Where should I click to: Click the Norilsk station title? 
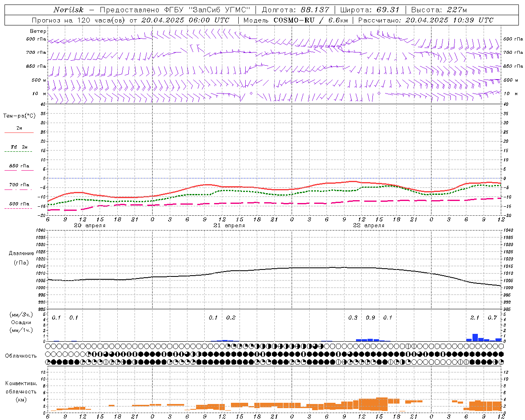tap(68, 10)
